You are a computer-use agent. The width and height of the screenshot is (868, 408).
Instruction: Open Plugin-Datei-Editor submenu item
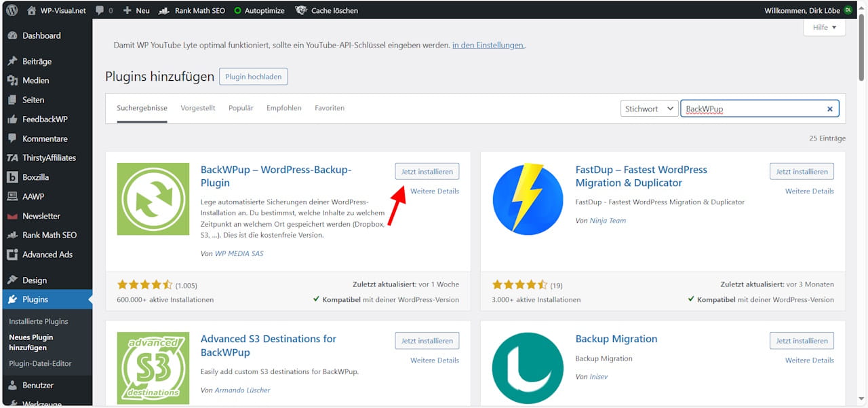tap(40, 363)
